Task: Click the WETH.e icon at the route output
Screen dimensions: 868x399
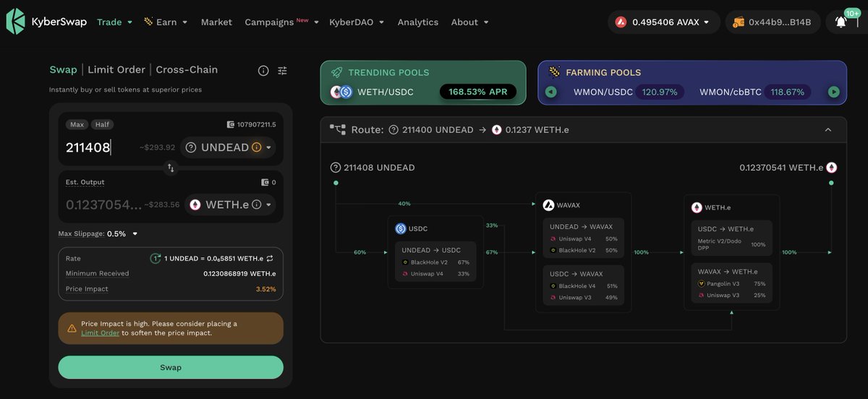Action: (832, 168)
